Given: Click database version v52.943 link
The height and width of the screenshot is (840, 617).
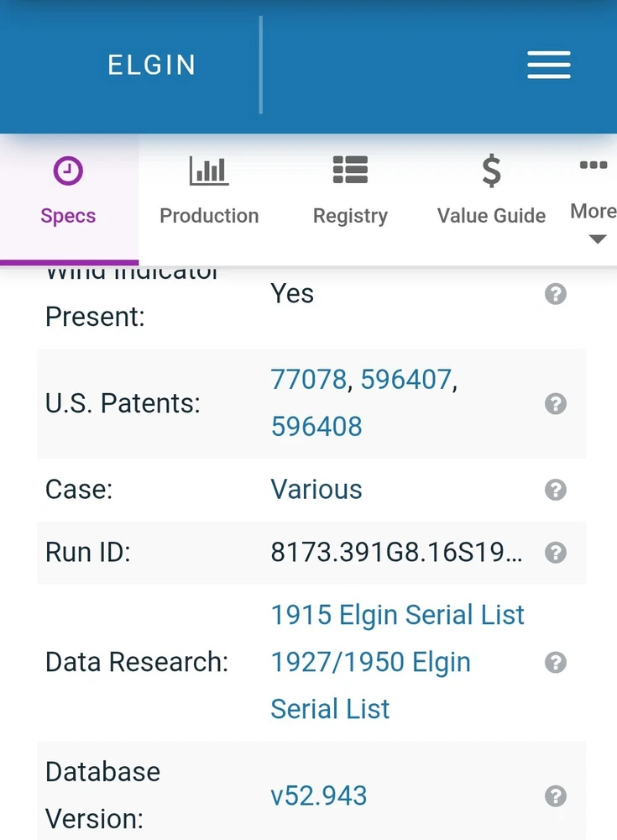Looking at the screenshot, I should [319, 795].
